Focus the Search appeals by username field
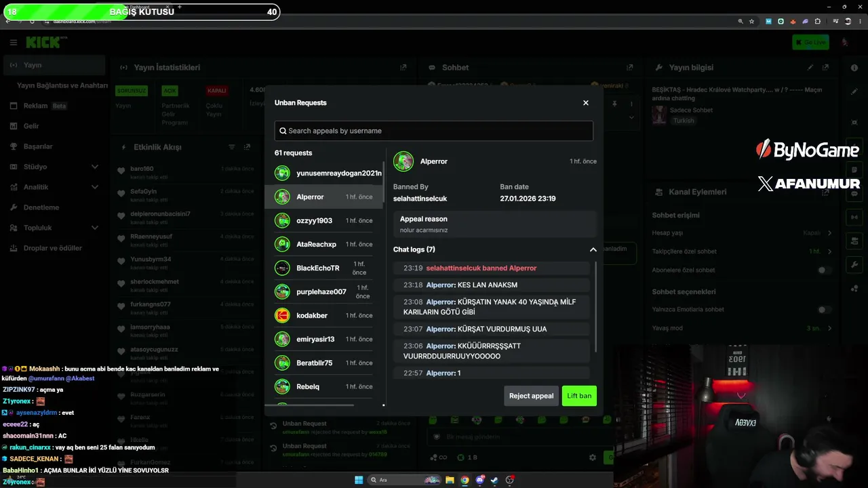Screen dimensions: 868x488 [x=434, y=131]
